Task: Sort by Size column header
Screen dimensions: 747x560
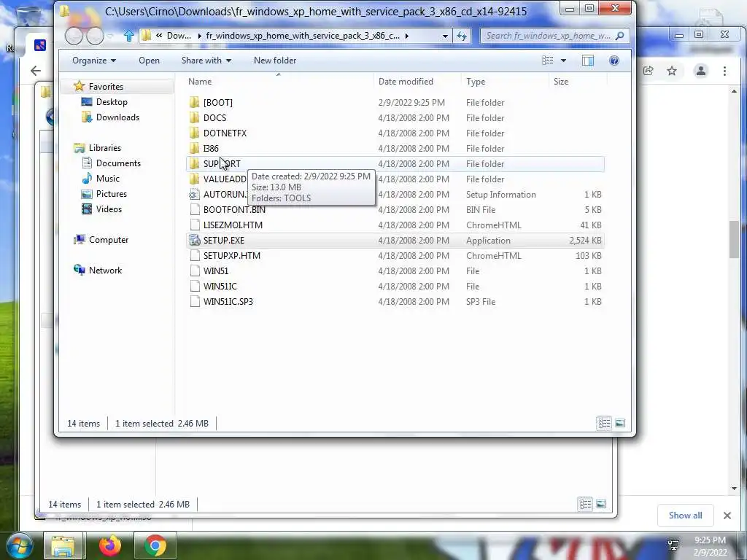Action: tap(578, 82)
